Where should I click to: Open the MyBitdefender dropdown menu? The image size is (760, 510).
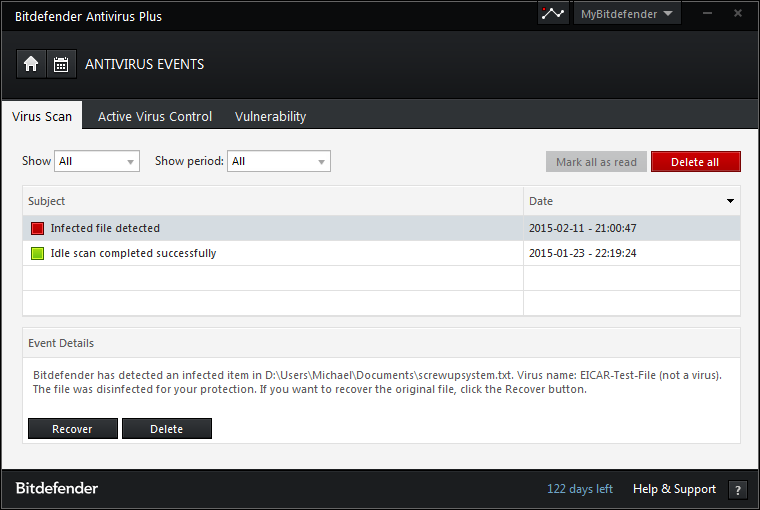627,14
